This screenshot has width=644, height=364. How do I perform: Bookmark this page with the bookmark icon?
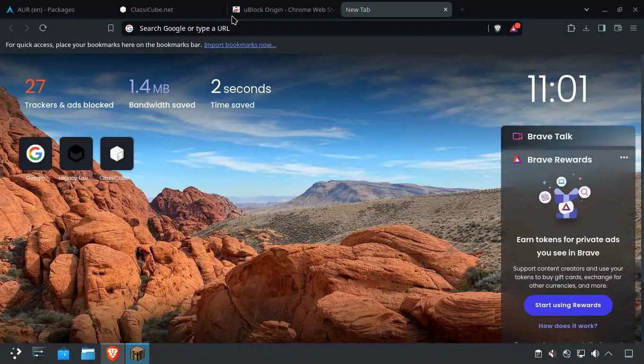pyautogui.click(x=111, y=28)
